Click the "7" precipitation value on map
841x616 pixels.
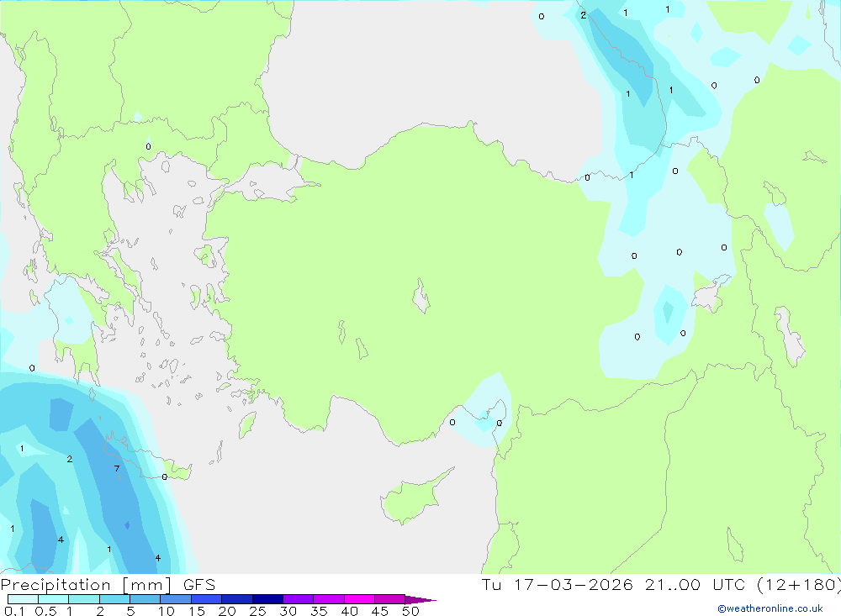pyautogui.click(x=117, y=469)
